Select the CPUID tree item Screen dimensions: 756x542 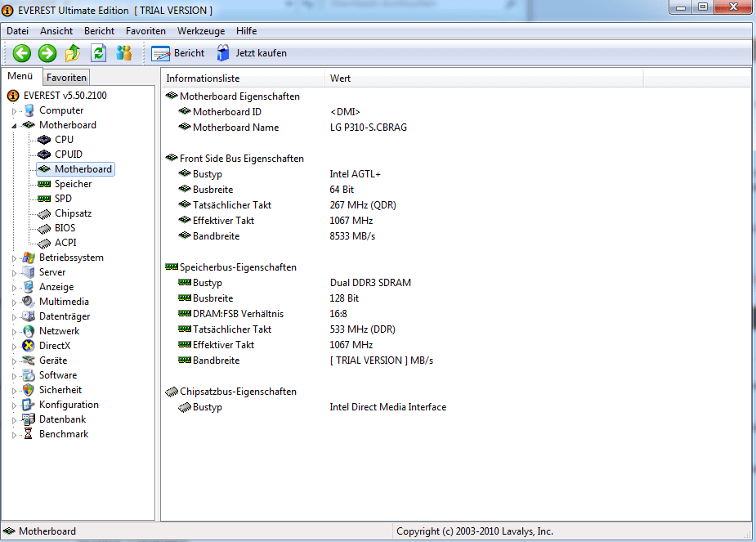pyautogui.click(x=69, y=155)
